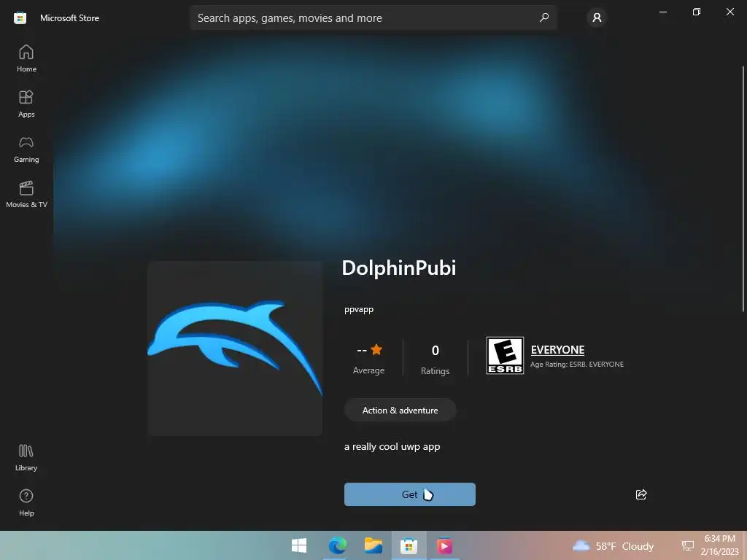
Task: Click the 0 Ratings count
Action: (x=435, y=359)
